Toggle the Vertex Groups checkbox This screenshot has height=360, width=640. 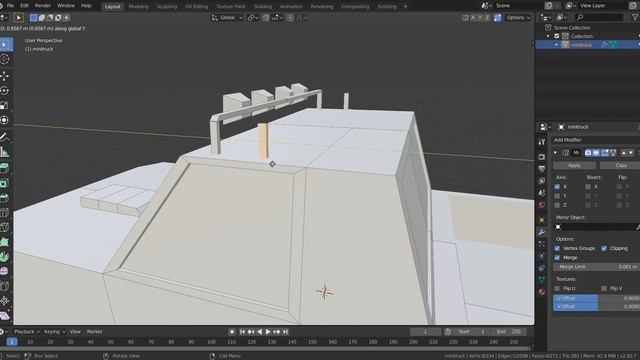(x=557, y=248)
